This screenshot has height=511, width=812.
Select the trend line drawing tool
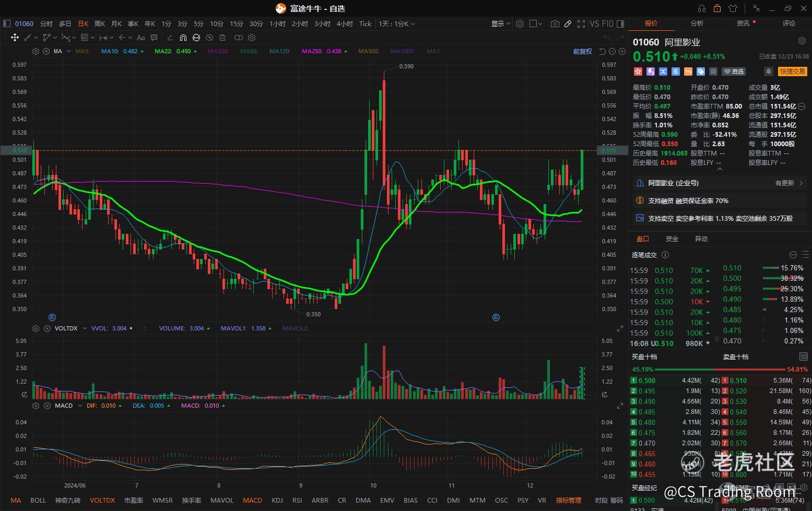(28, 38)
